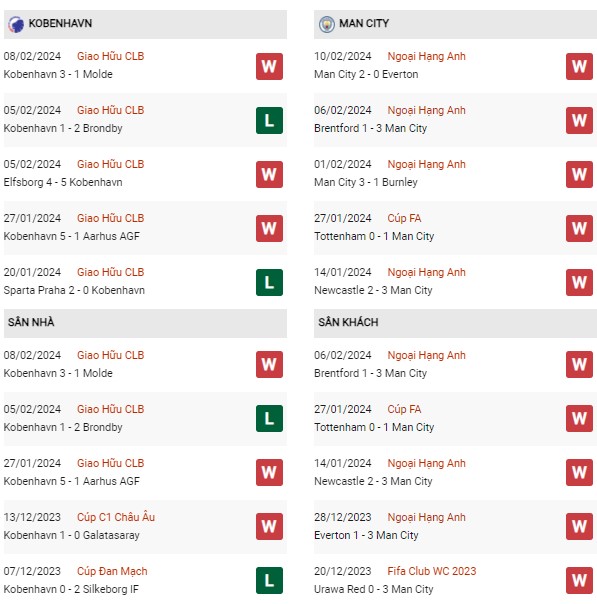Click the W badge for Elfsborg 4-5 Kobenhavn
Viewport: 597px width, 604px height.
269,174
